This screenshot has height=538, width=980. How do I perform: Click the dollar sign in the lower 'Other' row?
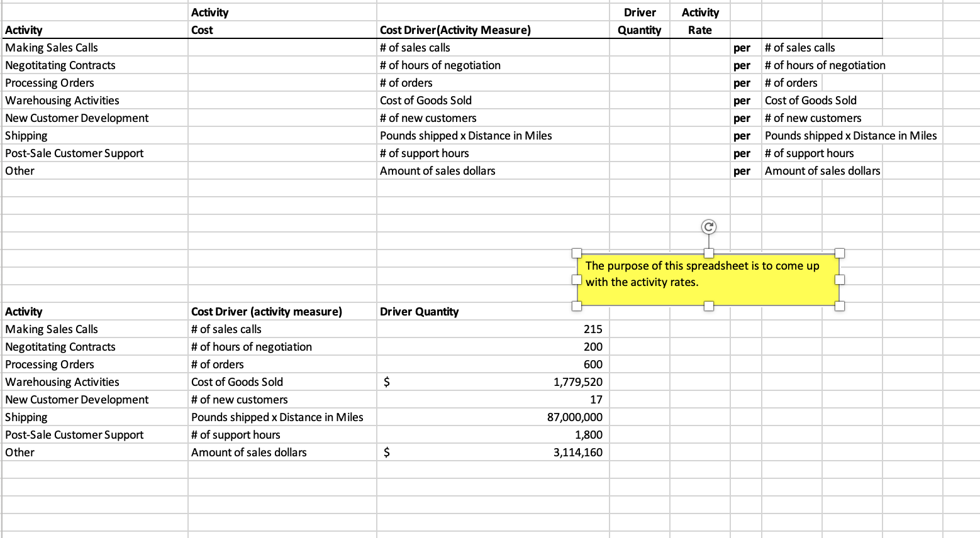[387, 452]
